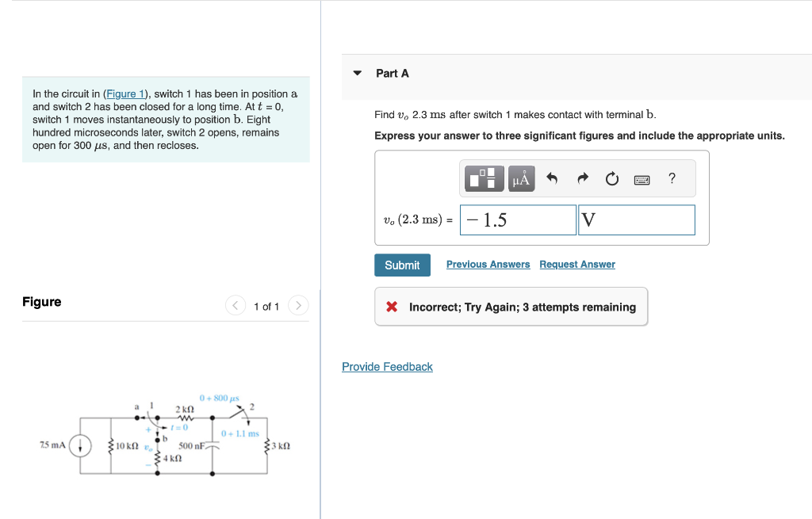This screenshot has width=812, height=519.
Task: Click the 1 of 1 page indicator
Action: 266,306
